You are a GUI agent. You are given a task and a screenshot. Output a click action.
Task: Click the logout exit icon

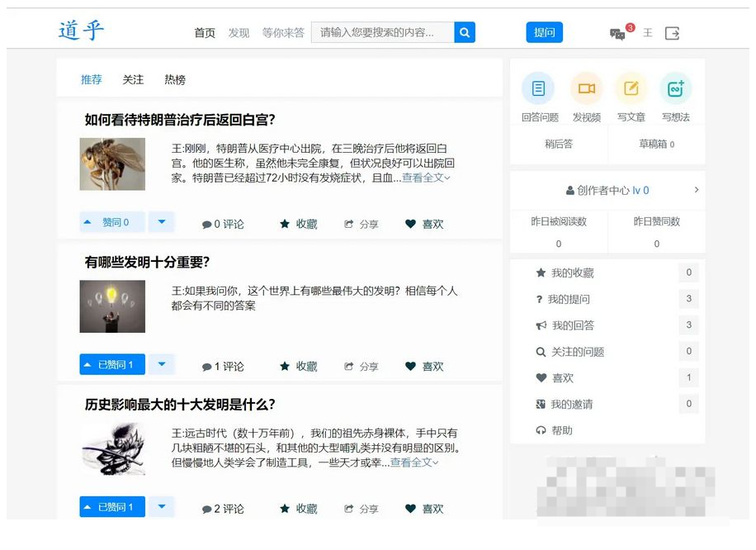(672, 33)
